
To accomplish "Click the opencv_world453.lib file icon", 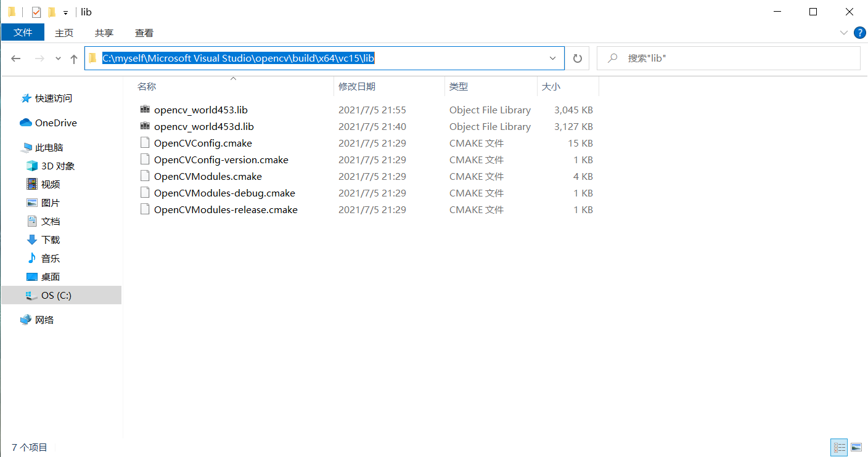I will point(145,110).
